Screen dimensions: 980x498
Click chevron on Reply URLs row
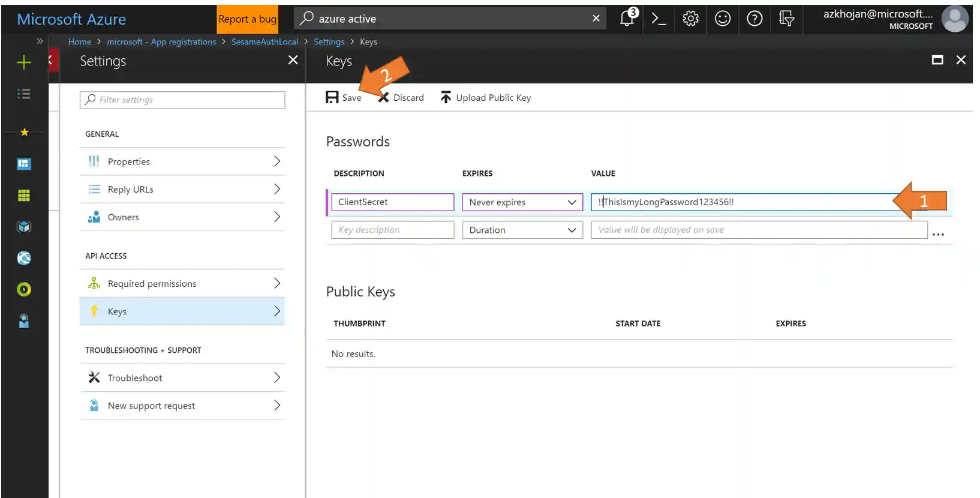click(x=277, y=189)
